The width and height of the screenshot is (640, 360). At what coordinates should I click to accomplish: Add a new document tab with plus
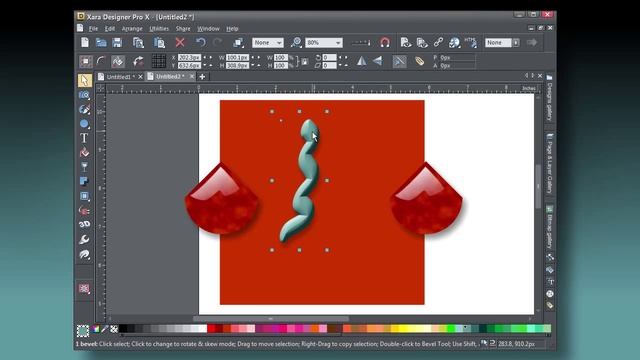tap(202, 76)
